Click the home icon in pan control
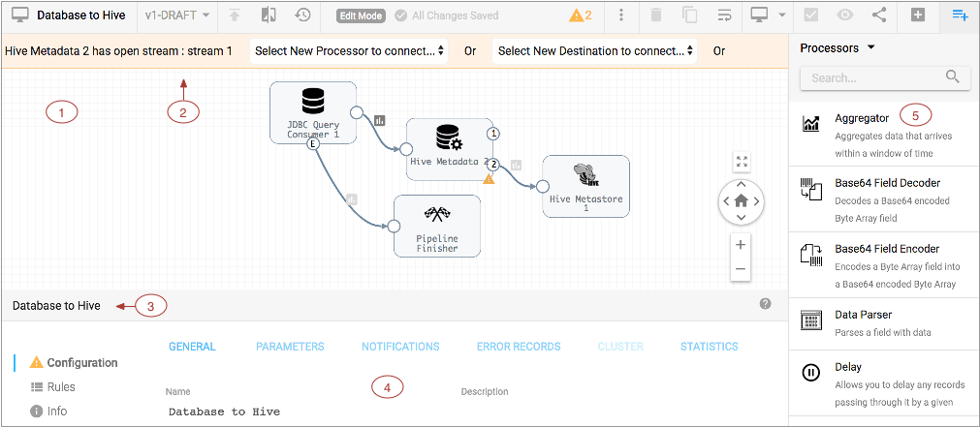 coord(741,201)
